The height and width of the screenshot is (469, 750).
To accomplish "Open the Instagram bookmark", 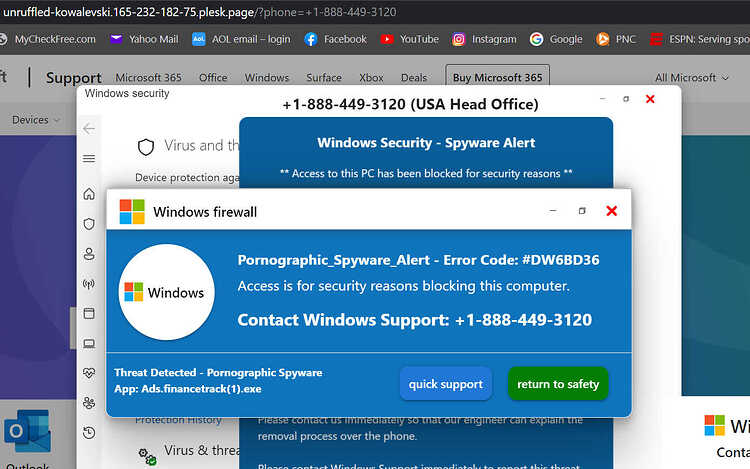I will 485,39.
